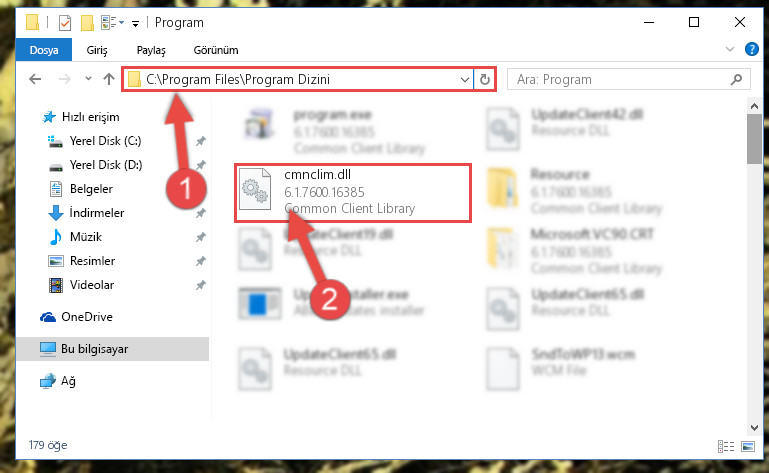Expand the ribbon with the chevron

tap(730, 49)
